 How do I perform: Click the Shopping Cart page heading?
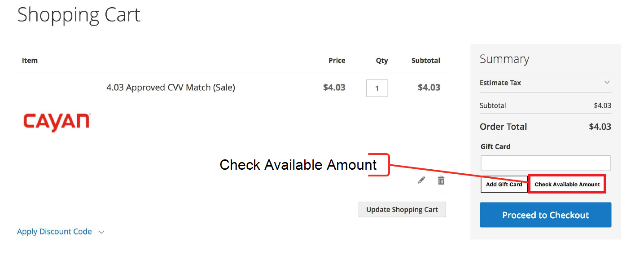79,14
